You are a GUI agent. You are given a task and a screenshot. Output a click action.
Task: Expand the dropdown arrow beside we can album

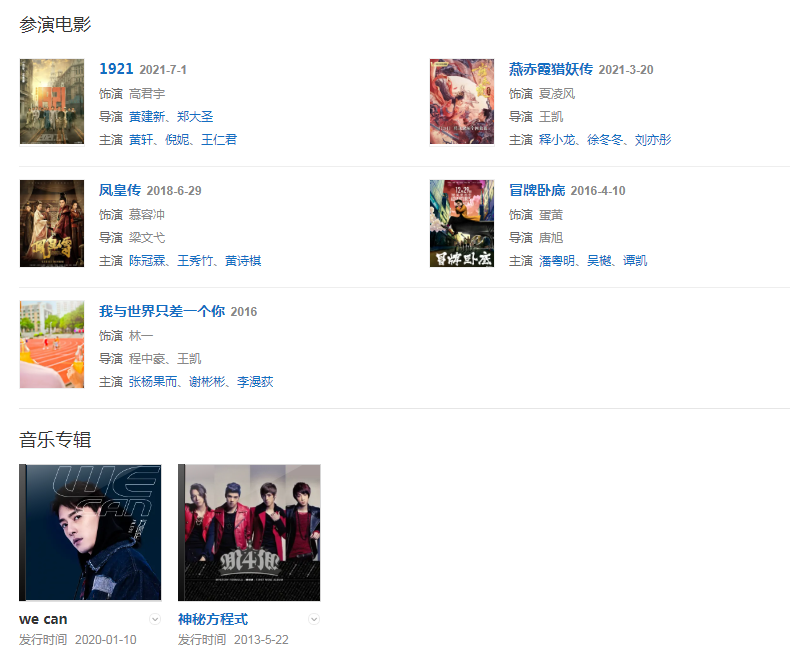[155, 619]
